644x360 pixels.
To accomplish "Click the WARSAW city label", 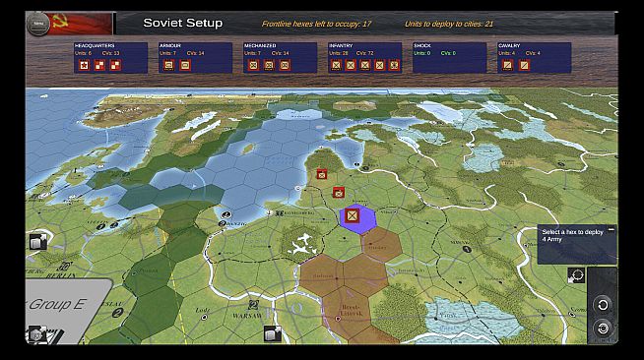I will pyautogui.click(x=247, y=316).
